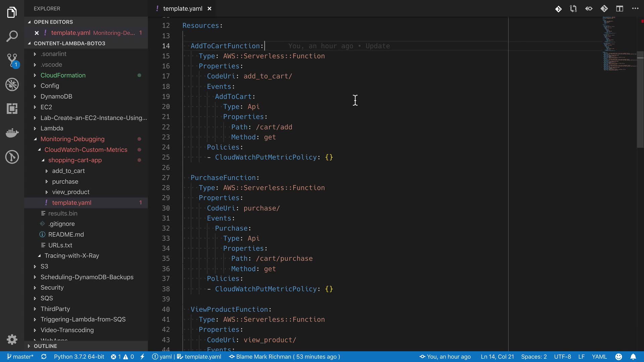644x362 pixels.
Task: Open the Extensions view icon
Action: (x=12, y=109)
